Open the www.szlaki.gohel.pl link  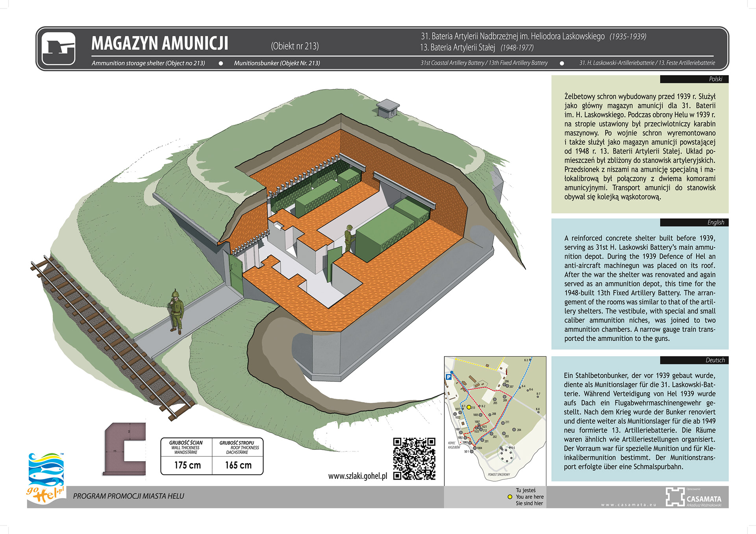point(358,476)
